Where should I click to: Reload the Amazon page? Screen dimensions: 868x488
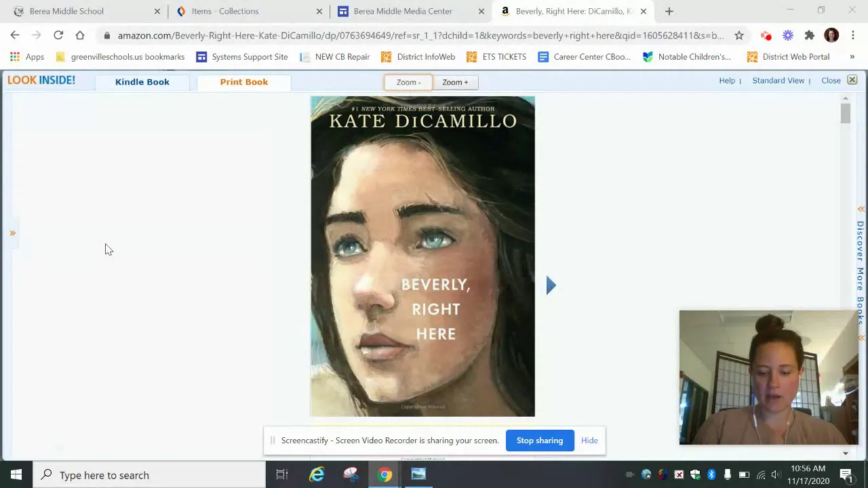tap(58, 35)
